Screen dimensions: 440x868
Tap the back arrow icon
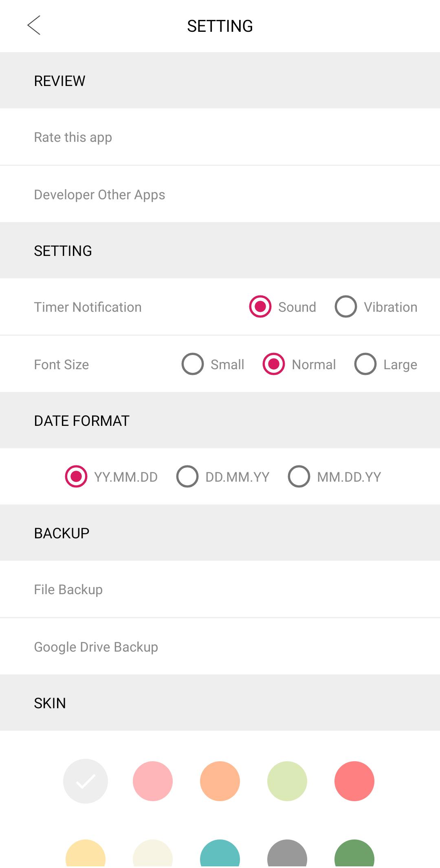click(34, 25)
